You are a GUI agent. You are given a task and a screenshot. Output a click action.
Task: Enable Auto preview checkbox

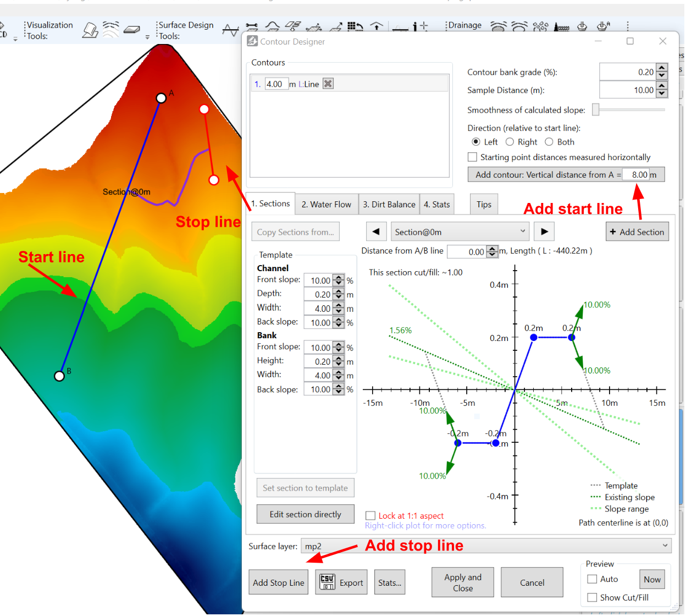592,579
